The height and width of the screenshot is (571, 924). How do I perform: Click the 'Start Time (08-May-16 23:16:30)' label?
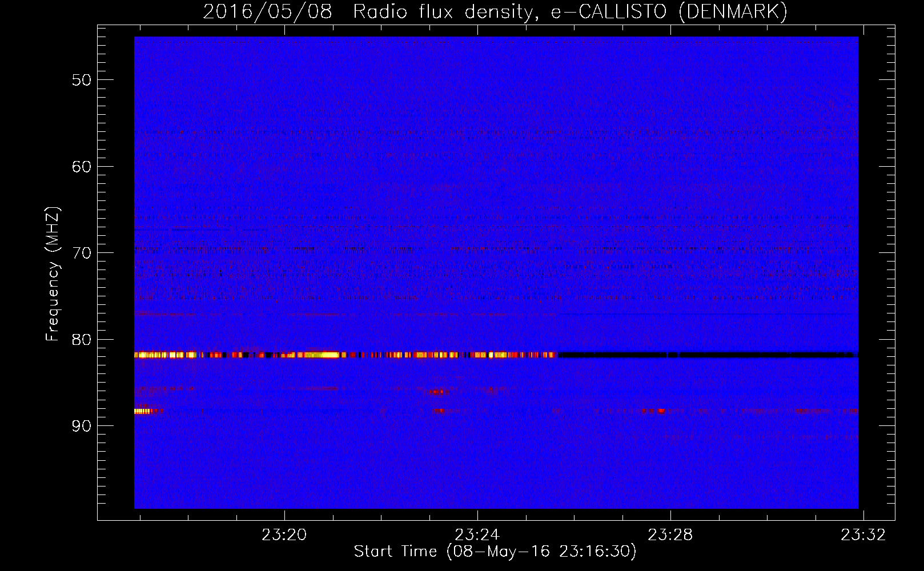click(x=495, y=552)
